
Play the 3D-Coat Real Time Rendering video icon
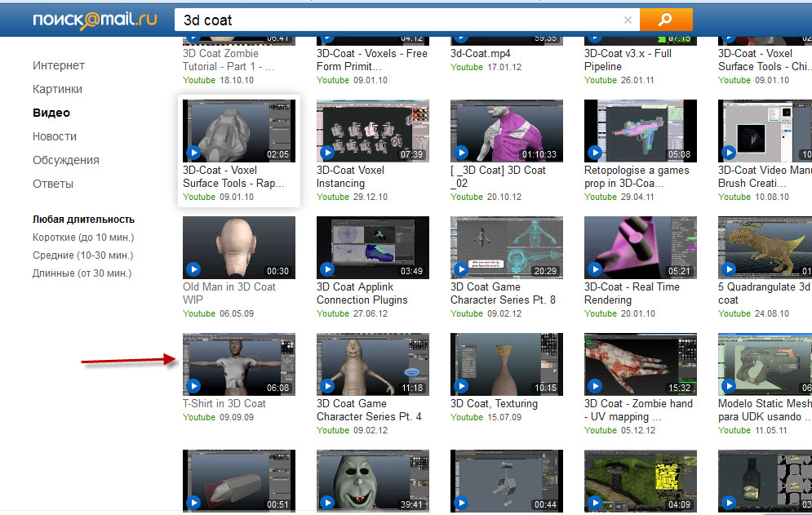595,269
